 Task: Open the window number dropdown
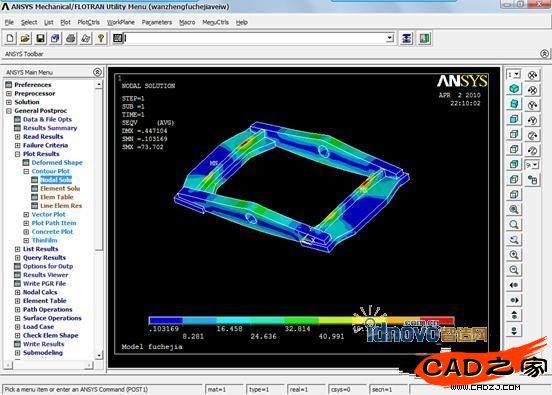tap(514, 75)
